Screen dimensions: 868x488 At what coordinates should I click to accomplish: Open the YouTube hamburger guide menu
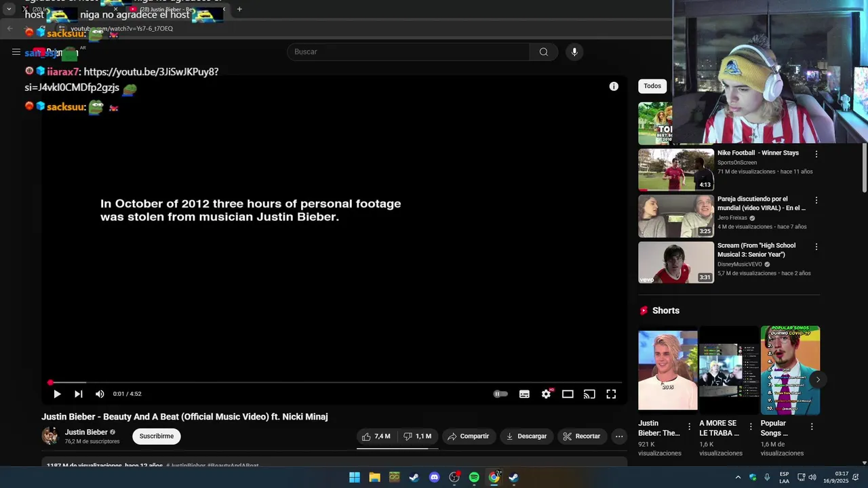16,52
